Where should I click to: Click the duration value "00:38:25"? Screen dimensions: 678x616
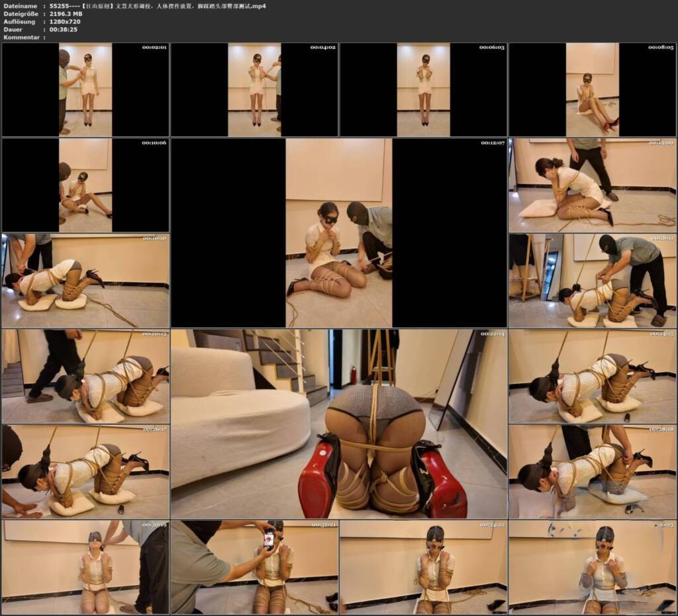coord(63,29)
